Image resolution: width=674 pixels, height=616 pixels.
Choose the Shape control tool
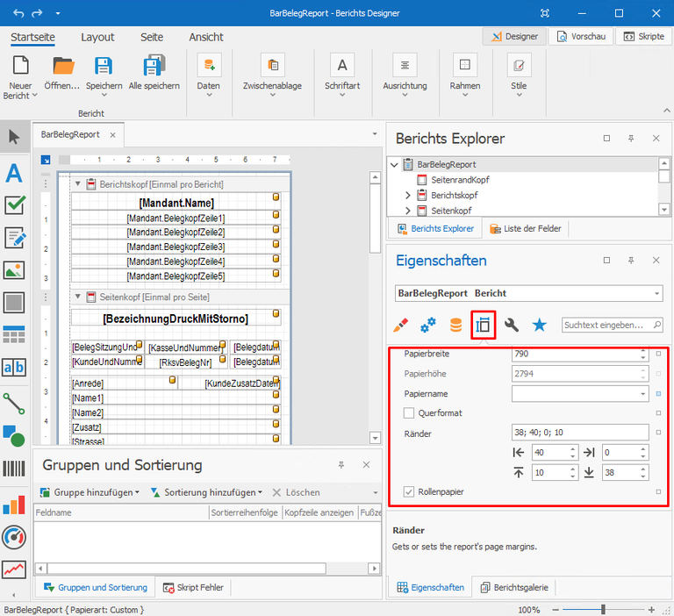click(x=14, y=436)
